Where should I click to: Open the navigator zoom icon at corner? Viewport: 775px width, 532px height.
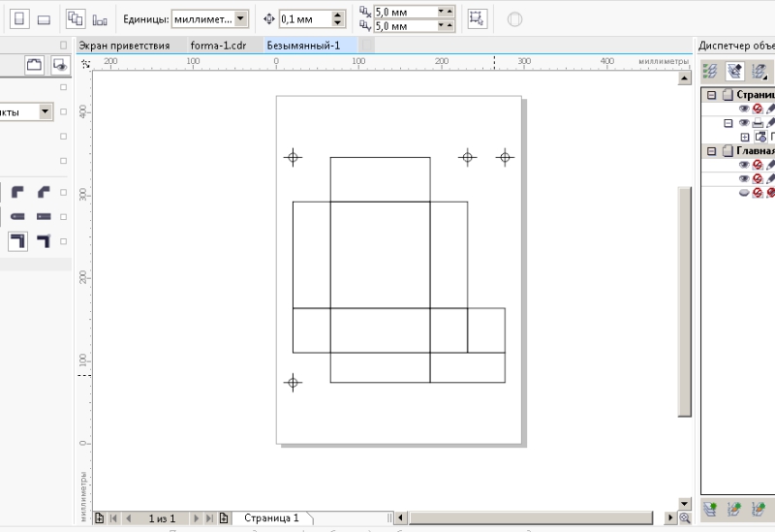coord(685,517)
